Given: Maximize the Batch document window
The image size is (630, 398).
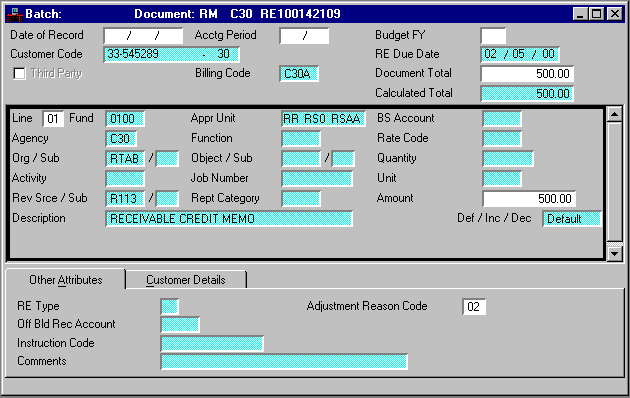Looking at the screenshot, I should click(x=597, y=14).
